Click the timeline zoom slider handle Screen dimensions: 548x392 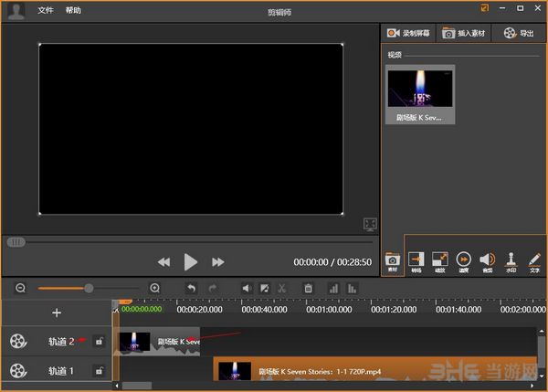(x=89, y=288)
